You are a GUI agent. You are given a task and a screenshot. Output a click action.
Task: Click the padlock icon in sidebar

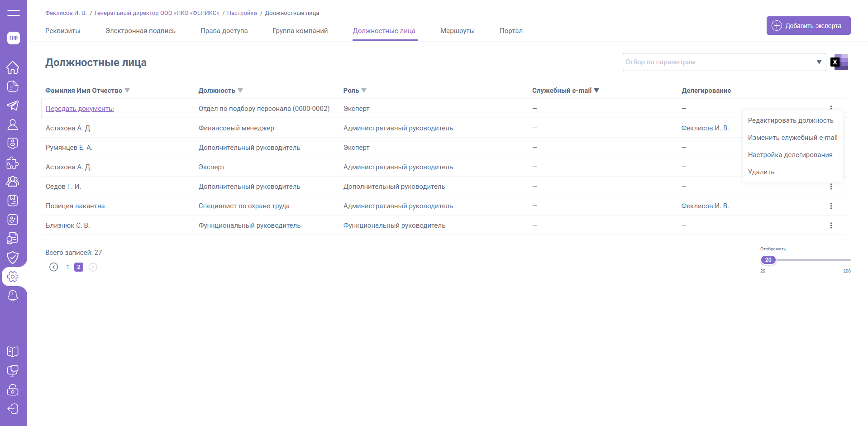(13, 390)
